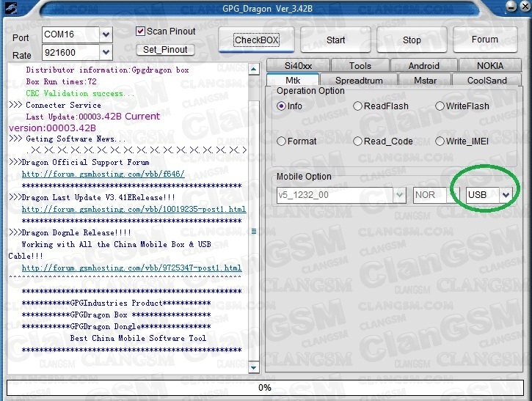The height and width of the screenshot is (401, 532).
Task: Enable the Scan Pinout checkbox
Action: pos(141,32)
